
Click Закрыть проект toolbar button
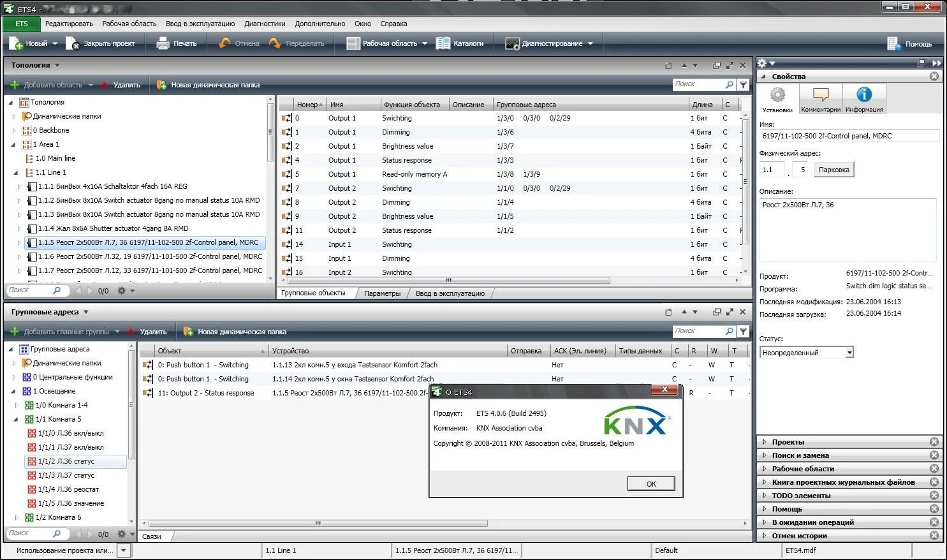pyautogui.click(x=101, y=43)
